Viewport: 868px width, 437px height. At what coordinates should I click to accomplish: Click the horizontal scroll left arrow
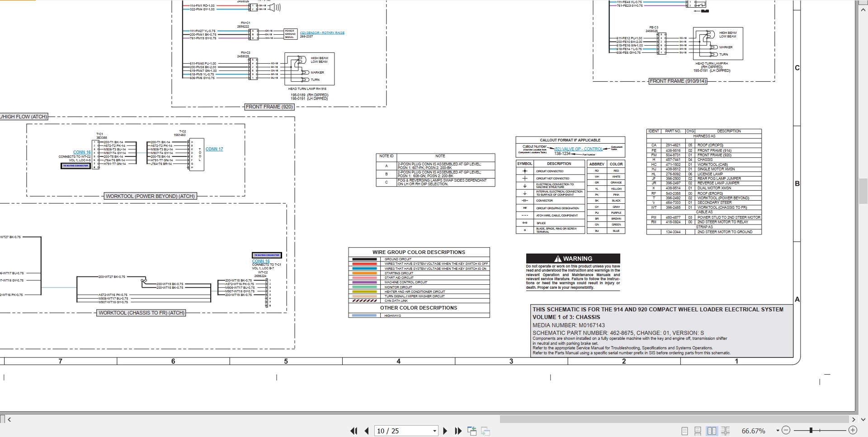click(9, 419)
